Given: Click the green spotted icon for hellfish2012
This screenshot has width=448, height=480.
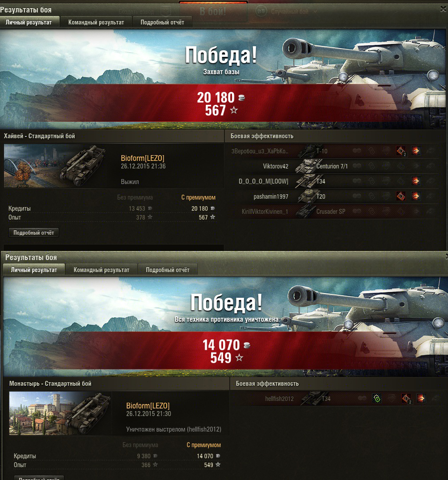Looking at the screenshot, I should [377, 399].
